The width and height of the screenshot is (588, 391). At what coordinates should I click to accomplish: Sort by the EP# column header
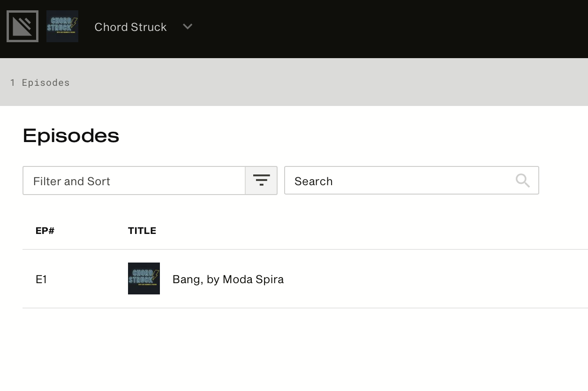(45, 231)
